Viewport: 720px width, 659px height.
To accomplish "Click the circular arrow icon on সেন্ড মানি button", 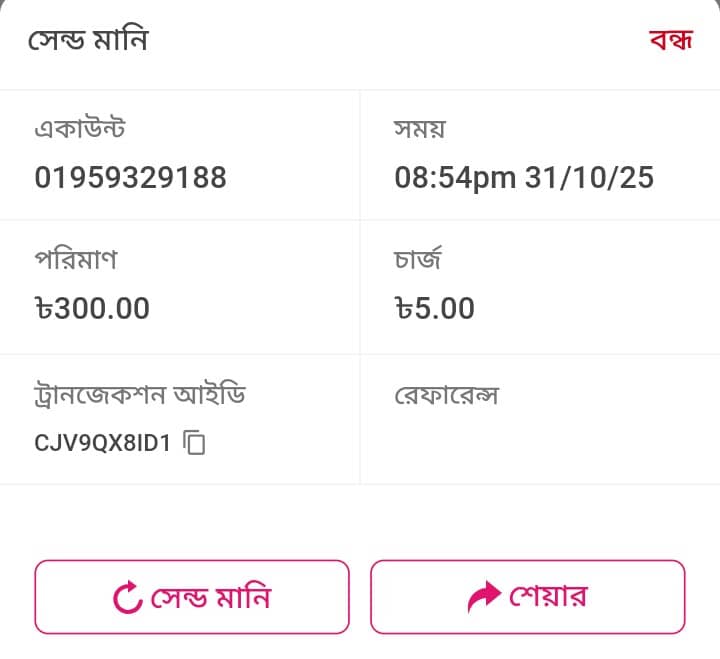I will pos(128,598).
